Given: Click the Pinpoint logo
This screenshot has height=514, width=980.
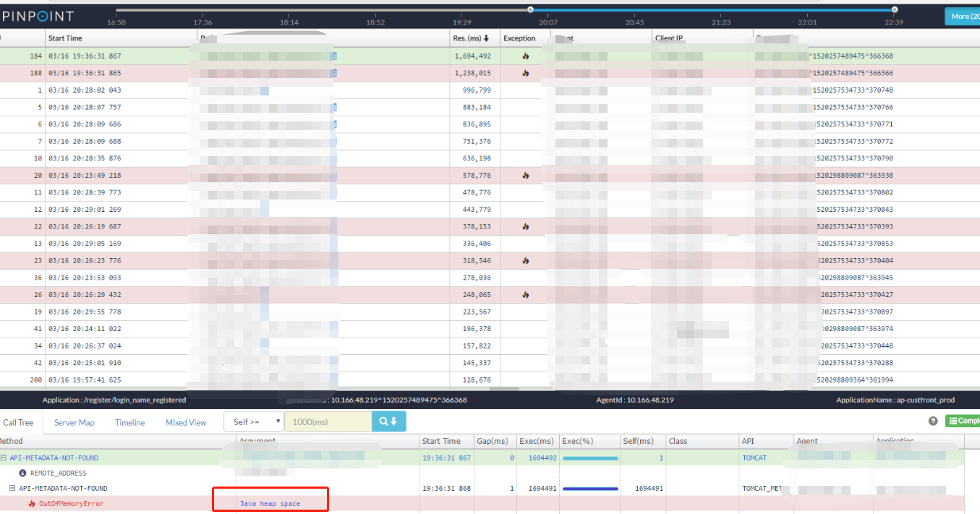Looking at the screenshot, I should point(36,15).
